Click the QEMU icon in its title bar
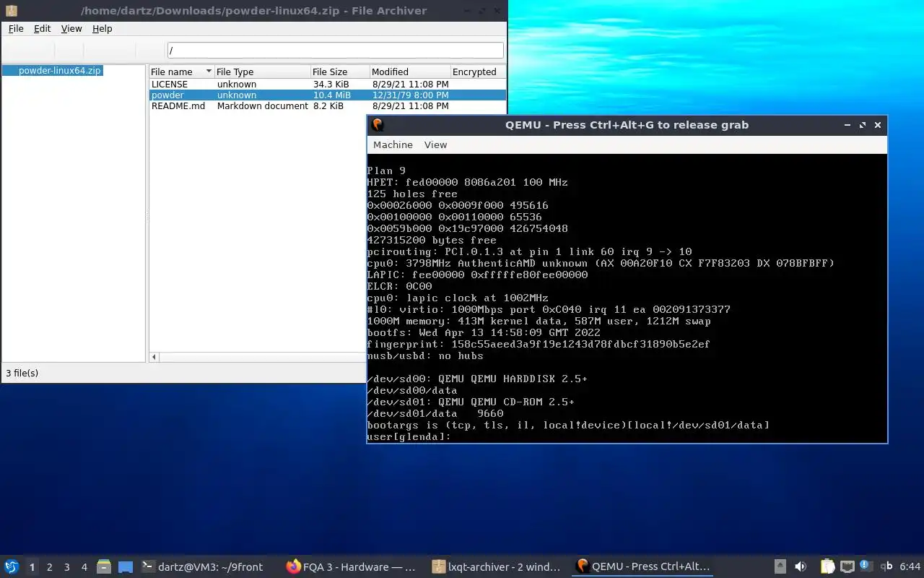This screenshot has height=578, width=924. click(378, 125)
